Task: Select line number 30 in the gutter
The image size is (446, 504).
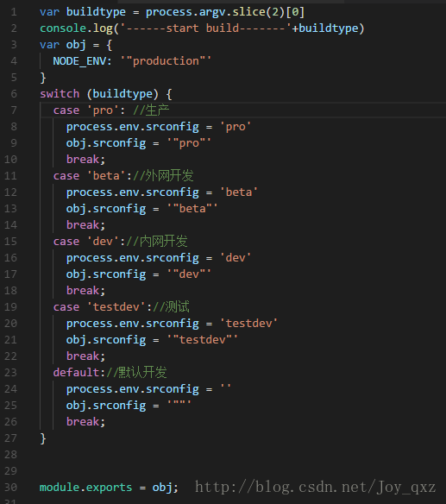Action: 10,488
